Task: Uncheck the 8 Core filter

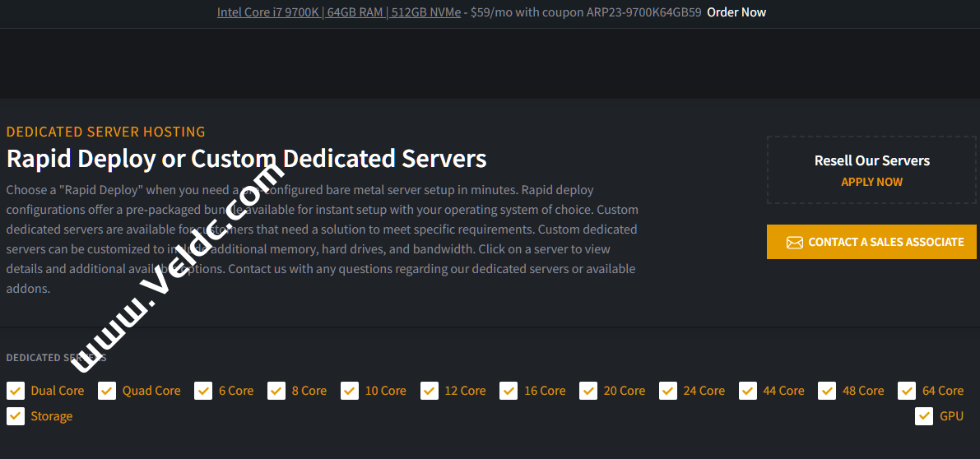Action: pos(276,391)
